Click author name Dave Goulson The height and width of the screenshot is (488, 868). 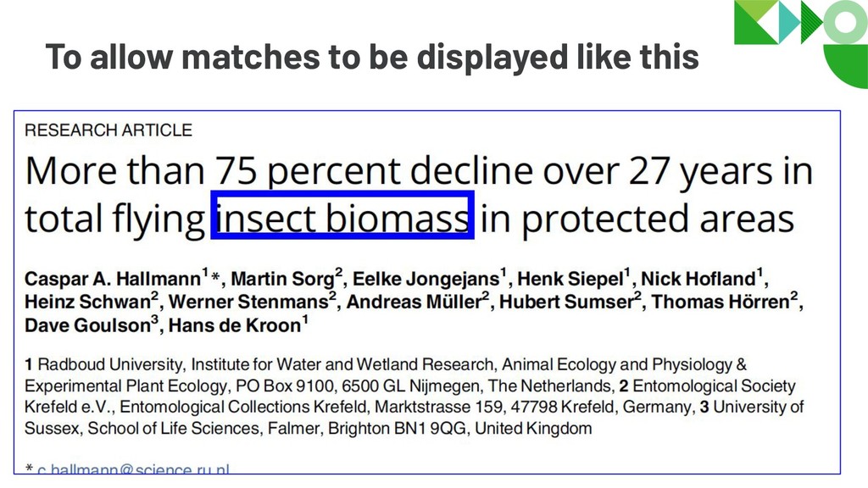tap(87, 325)
